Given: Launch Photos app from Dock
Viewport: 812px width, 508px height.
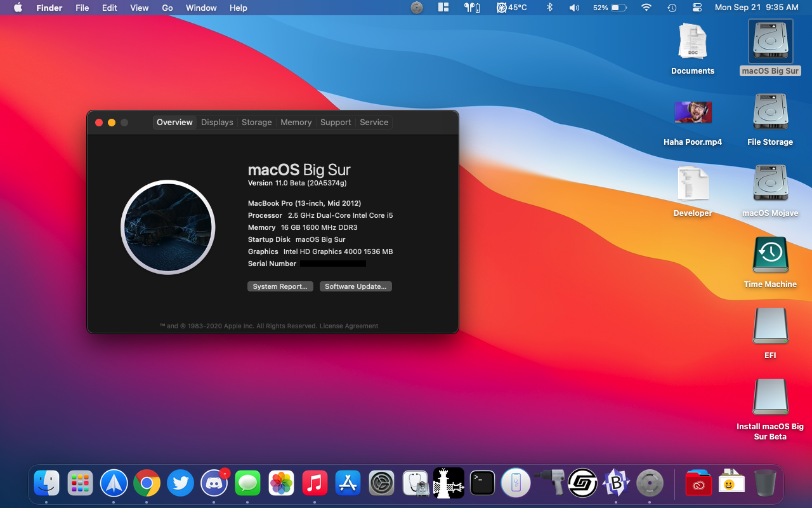Looking at the screenshot, I should tap(281, 483).
